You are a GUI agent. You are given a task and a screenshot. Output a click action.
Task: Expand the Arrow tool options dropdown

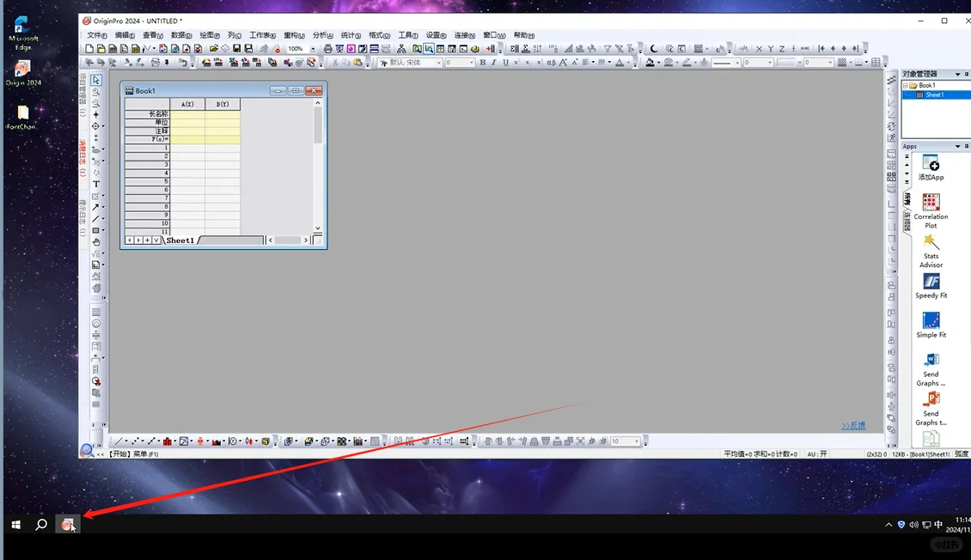click(x=103, y=207)
